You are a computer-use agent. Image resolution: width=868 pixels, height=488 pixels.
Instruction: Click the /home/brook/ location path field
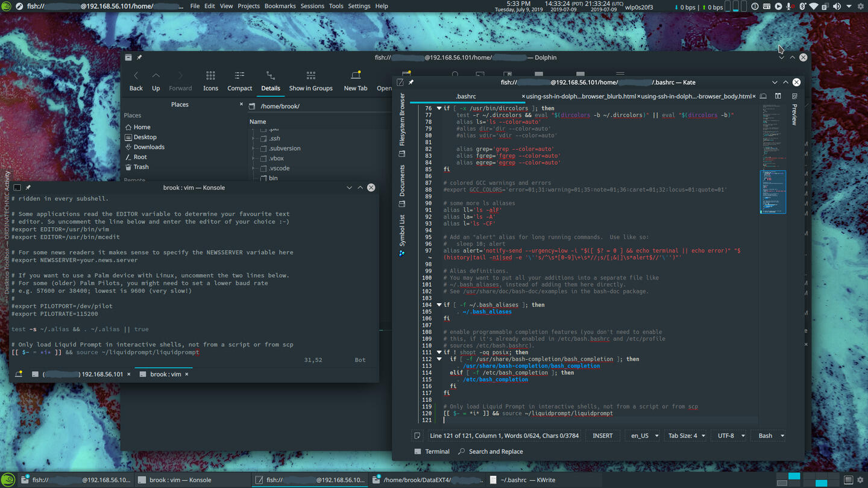[x=319, y=106]
